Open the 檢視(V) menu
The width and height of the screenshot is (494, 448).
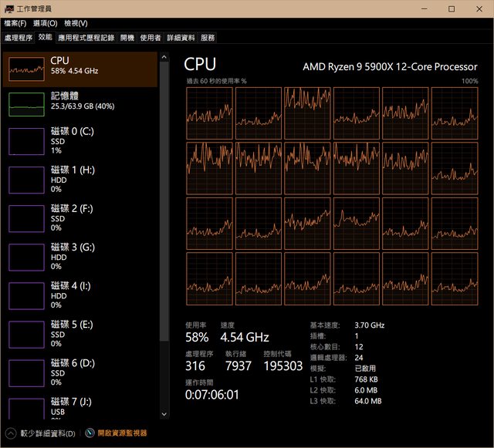pyautogui.click(x=76, y=23)
